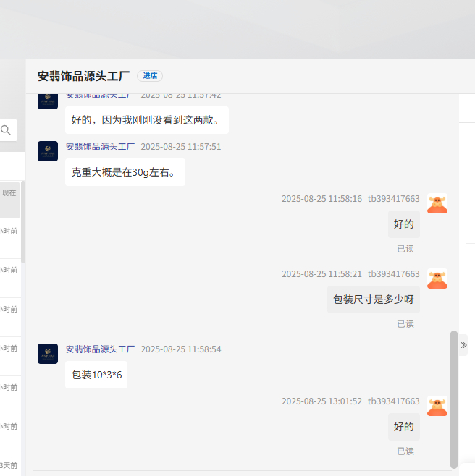Click the user avatar next to the 11:58:16 message
Screen dimensions: 475x476
pos(437,204)
